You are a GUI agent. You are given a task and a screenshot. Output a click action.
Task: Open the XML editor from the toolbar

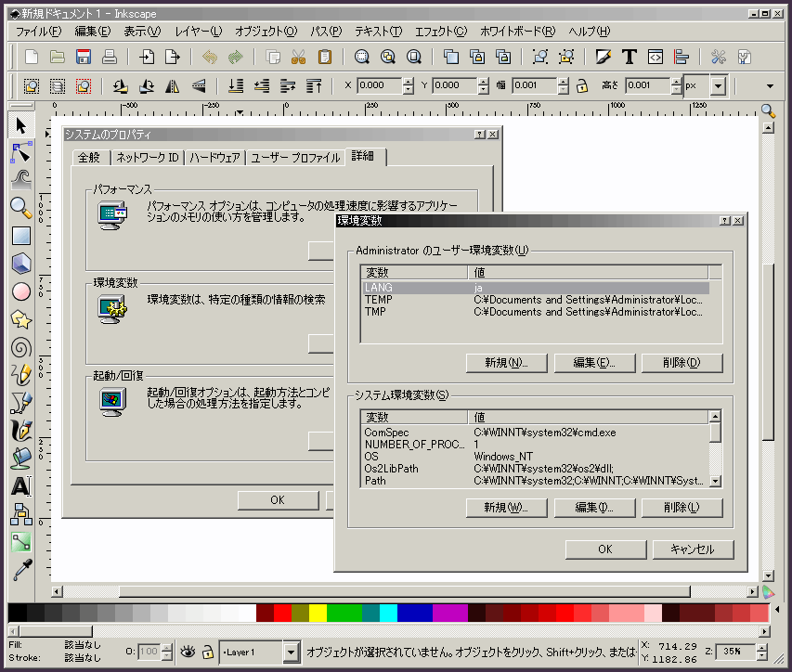(x=655, y=57)
